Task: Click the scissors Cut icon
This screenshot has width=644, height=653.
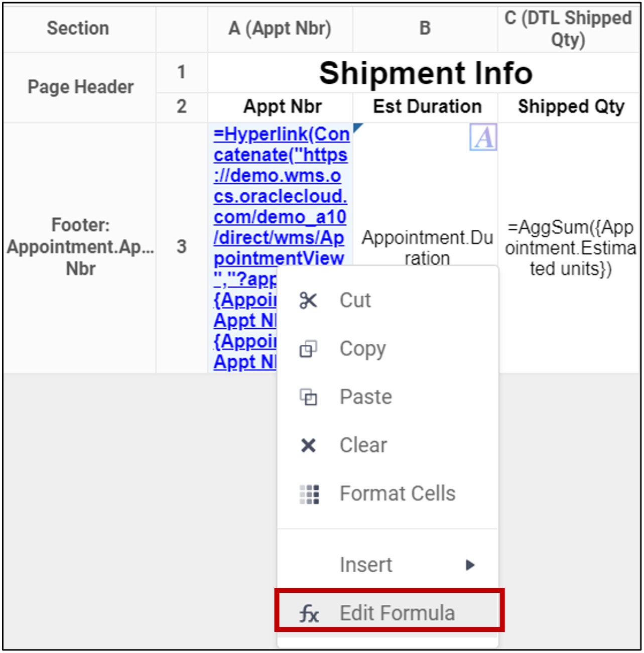Action: (308, 300)
